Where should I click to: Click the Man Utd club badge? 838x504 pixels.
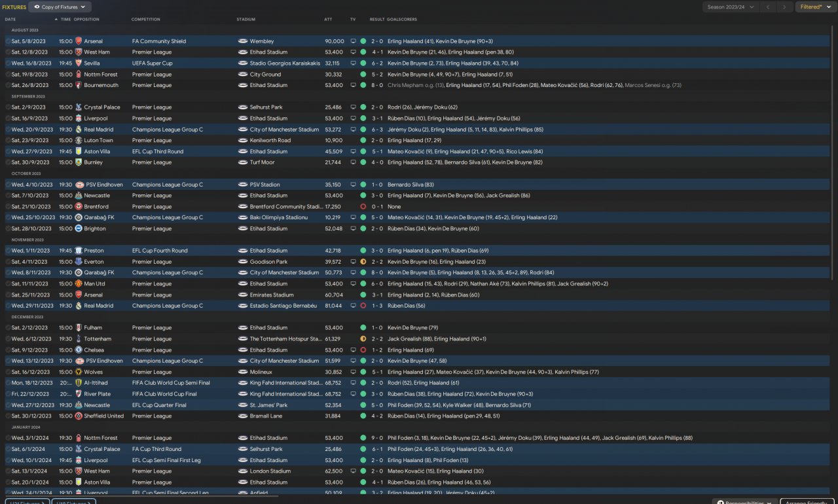point(79,284)
